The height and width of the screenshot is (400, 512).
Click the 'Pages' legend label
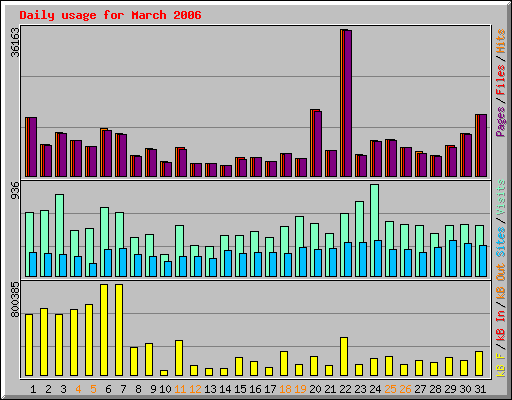(501, 121)
